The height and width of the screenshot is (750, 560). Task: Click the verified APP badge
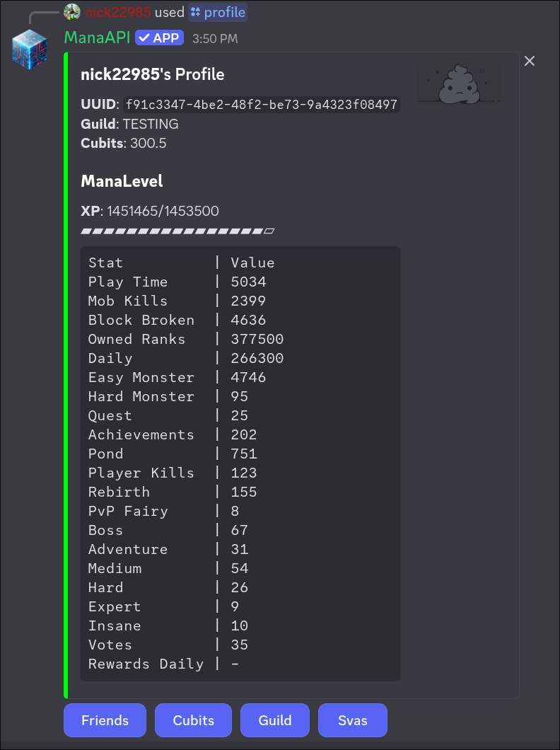coord(159,38)
